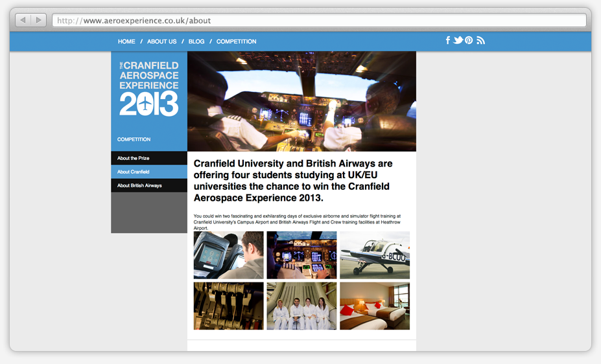
Task: Open thumbnail of student at seatback screen
Action: click(x=228, y=255)
